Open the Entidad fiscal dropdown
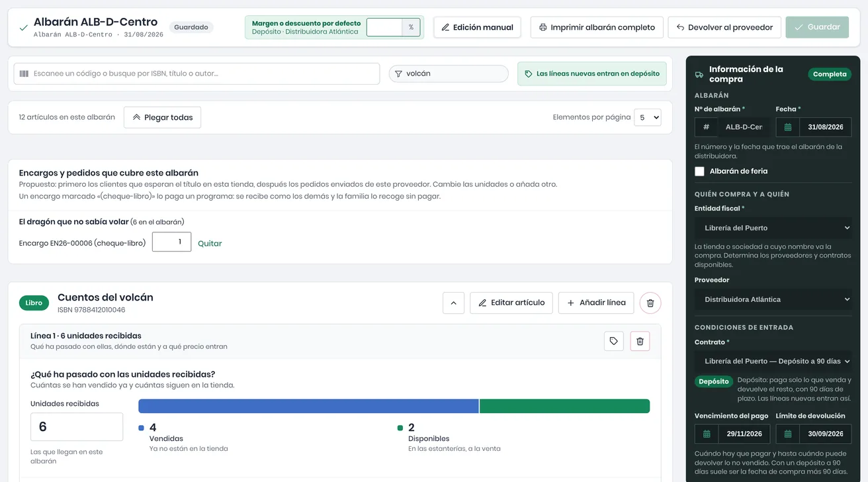This screenshot has height=482, width=868. click(x=773, y=228)
